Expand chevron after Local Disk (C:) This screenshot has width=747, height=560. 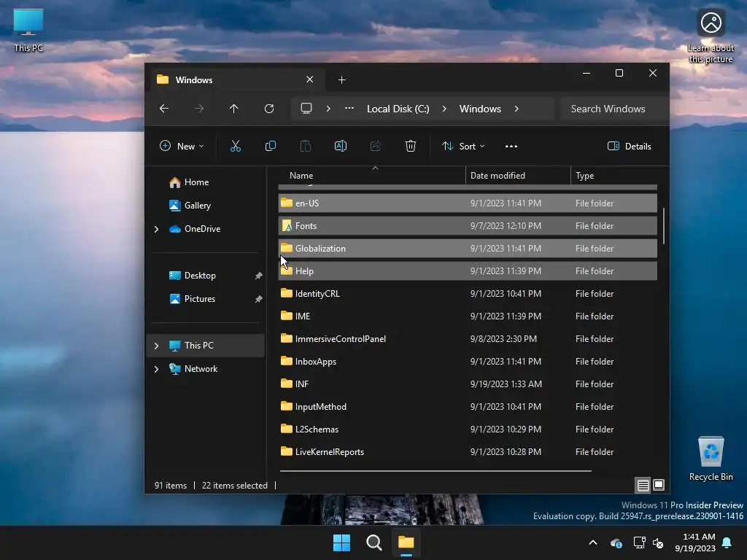tap(444, 109)
